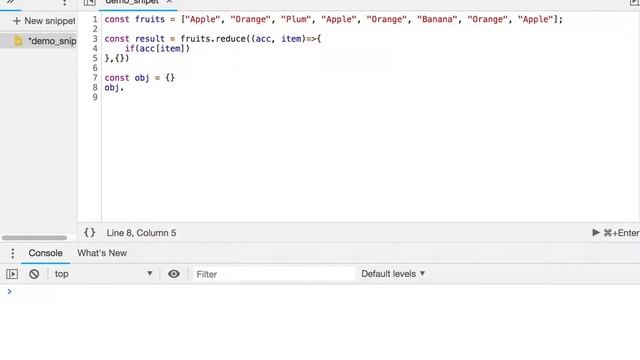Screen dimensions: 640x360
Task: Click line number 7 in gutter
Action: [95, 78]
